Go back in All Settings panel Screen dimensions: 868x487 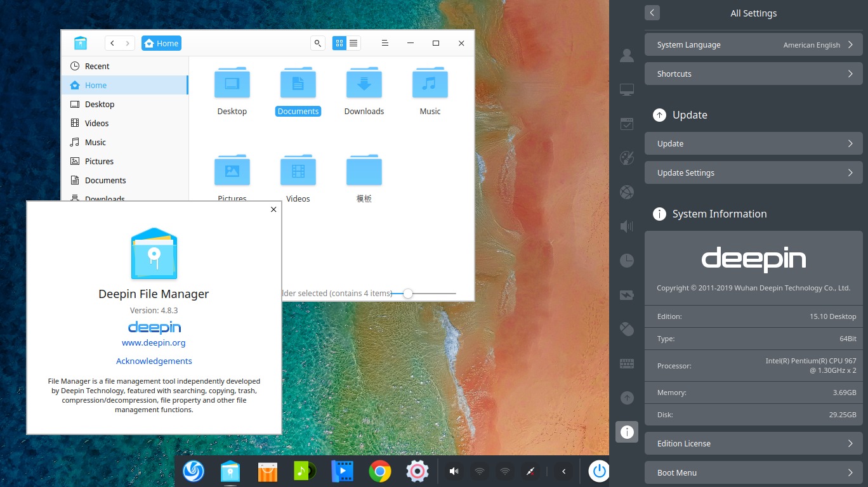(652, 13)
